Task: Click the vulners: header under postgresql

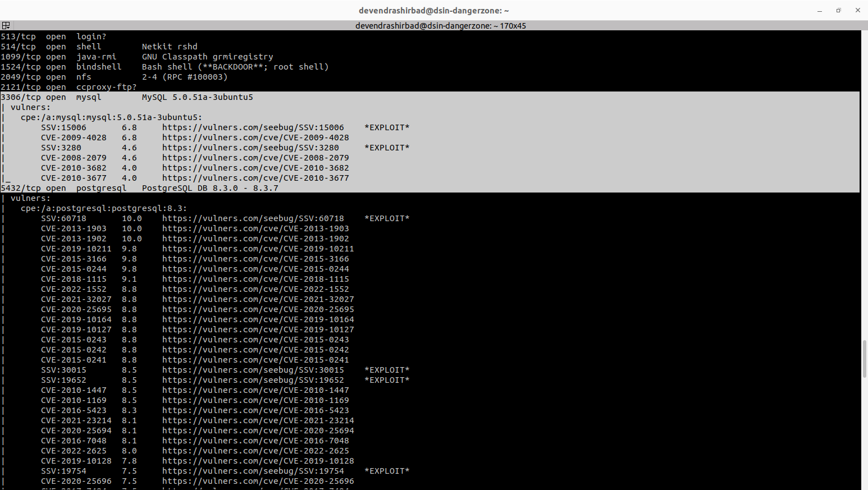Action: [x=30, y=198]
